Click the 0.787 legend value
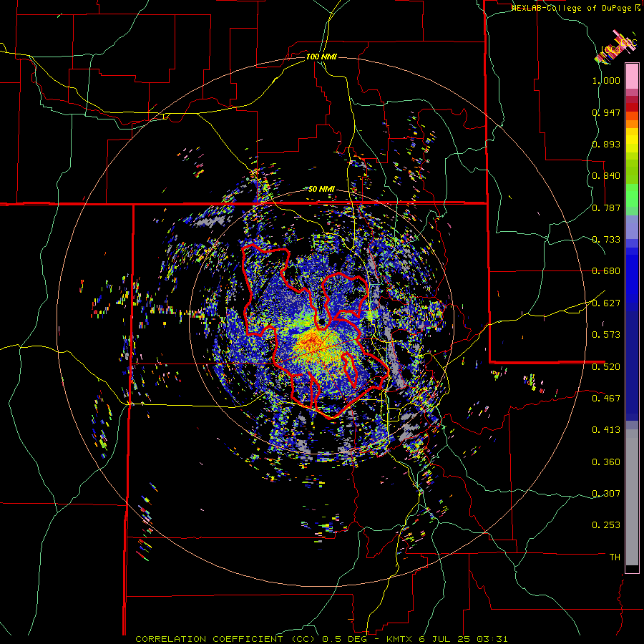The width and height of the screenshot is (644, 644). pyautogui.click(x=606, y=208)
